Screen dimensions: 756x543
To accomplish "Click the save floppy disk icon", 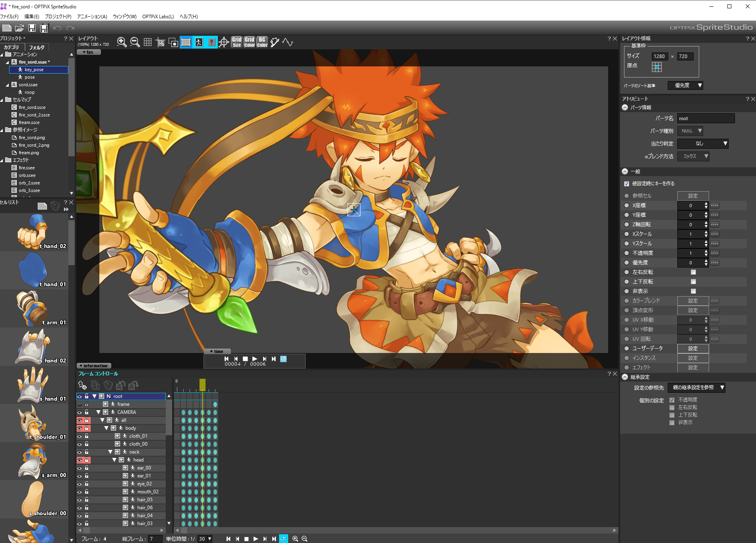I will 32,28.
